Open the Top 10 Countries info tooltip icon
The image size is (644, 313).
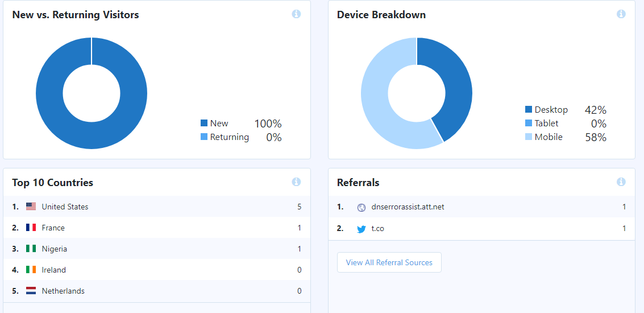point(296,182)
